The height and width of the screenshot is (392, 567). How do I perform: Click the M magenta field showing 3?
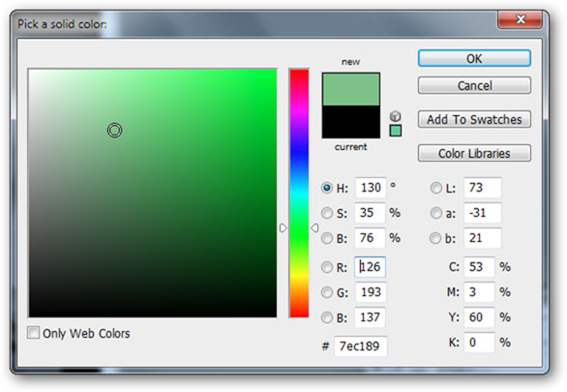(479, 292)
